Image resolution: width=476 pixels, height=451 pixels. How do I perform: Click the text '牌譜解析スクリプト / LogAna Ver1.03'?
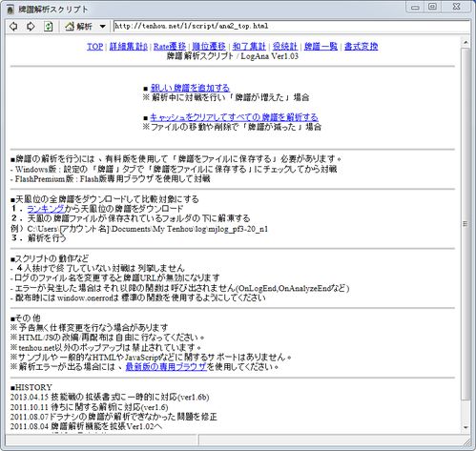point(233,56)
